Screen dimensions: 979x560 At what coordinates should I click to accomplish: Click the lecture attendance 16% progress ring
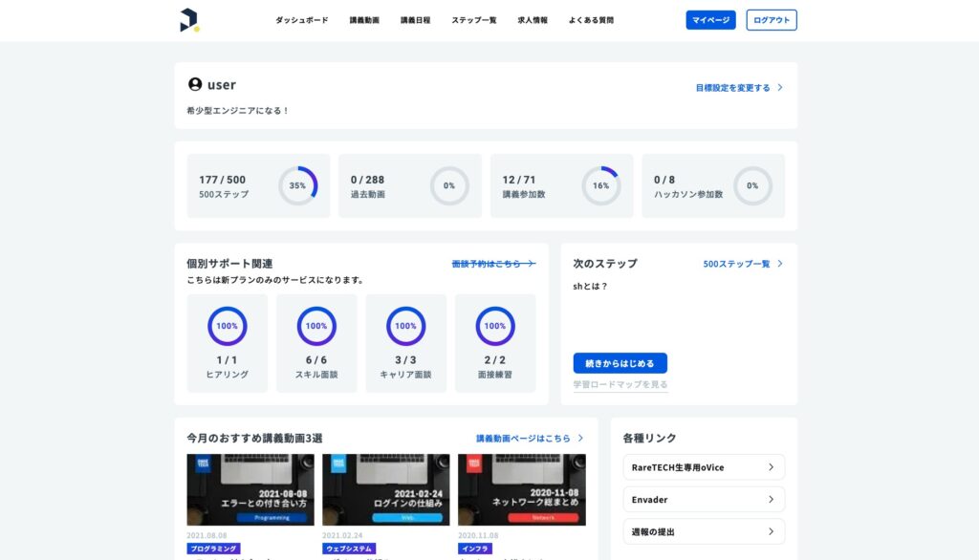click(x=600, y=185)
